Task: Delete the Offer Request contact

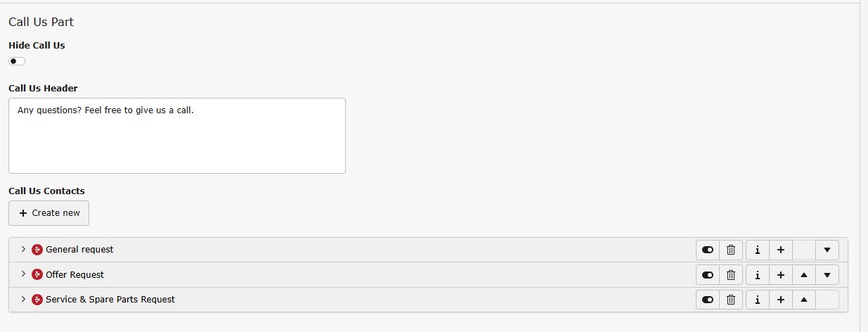Action: pos(731,275)
